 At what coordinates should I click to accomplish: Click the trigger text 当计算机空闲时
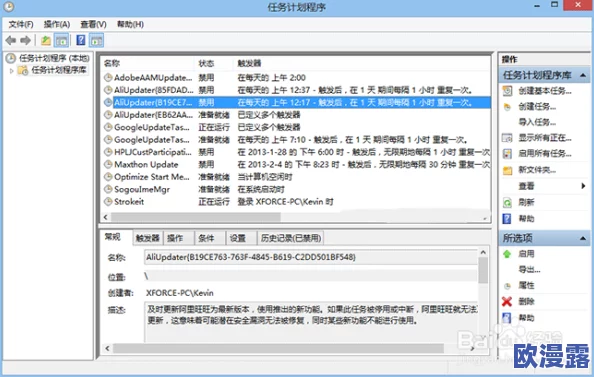click(265, 177)
